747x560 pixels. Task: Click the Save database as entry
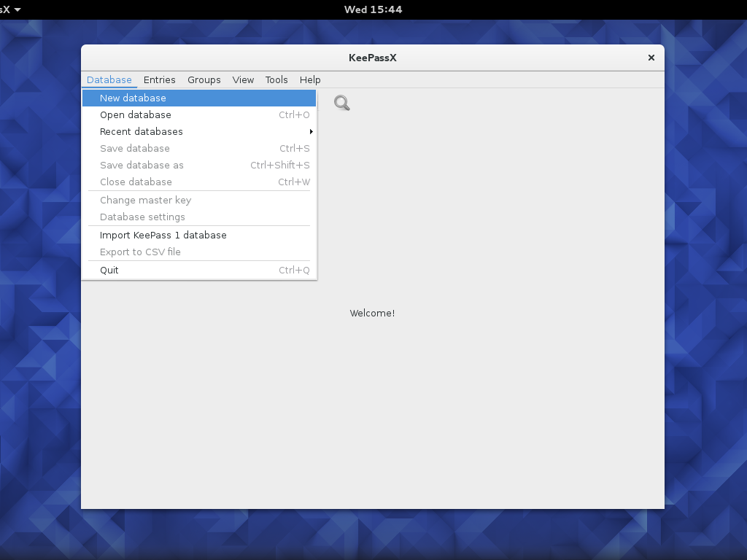point(199,166)
